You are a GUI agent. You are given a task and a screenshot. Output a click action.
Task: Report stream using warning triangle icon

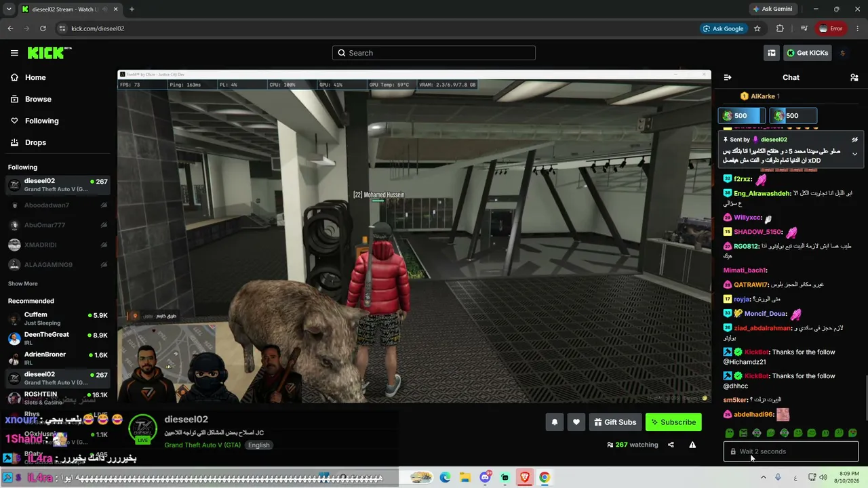[692, 445]
